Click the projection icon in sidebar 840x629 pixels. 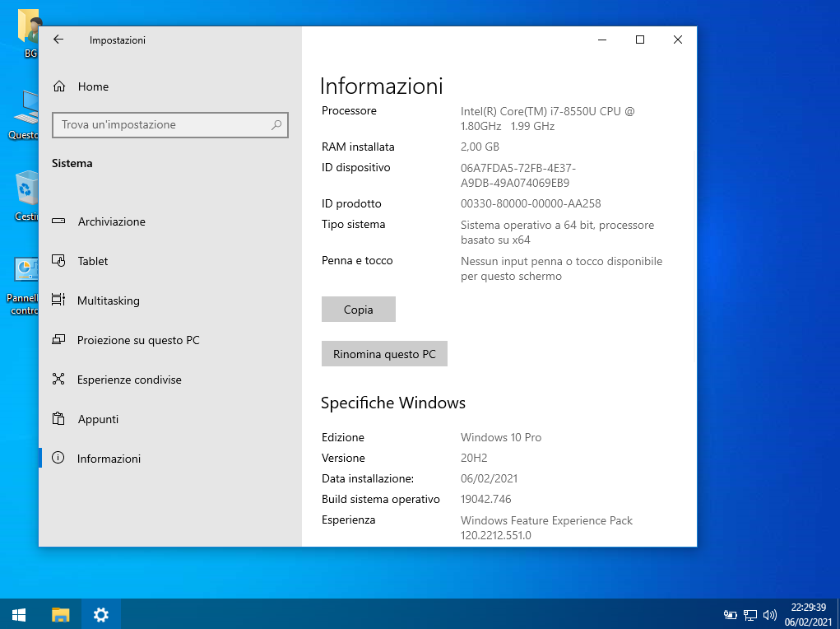pyautogui.click(x=58, y=339)
